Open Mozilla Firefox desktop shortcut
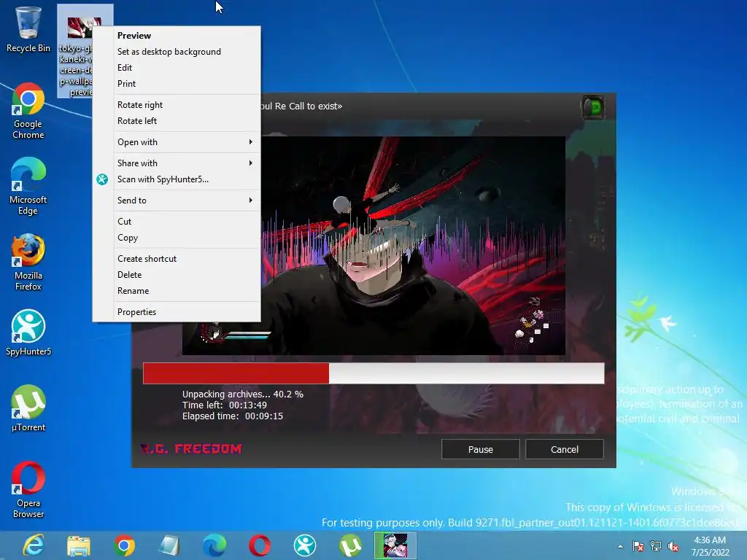 (28, 262)
